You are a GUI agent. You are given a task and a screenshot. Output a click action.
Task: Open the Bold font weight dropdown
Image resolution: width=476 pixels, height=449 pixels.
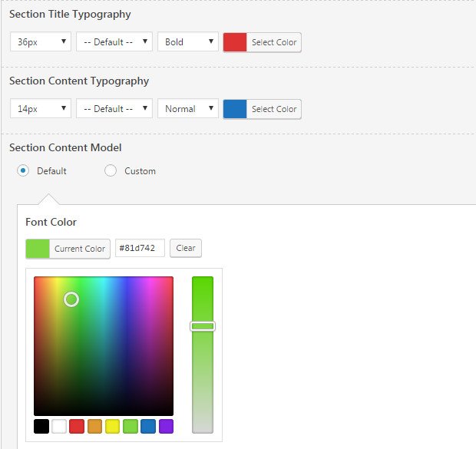tap(188, 41)
